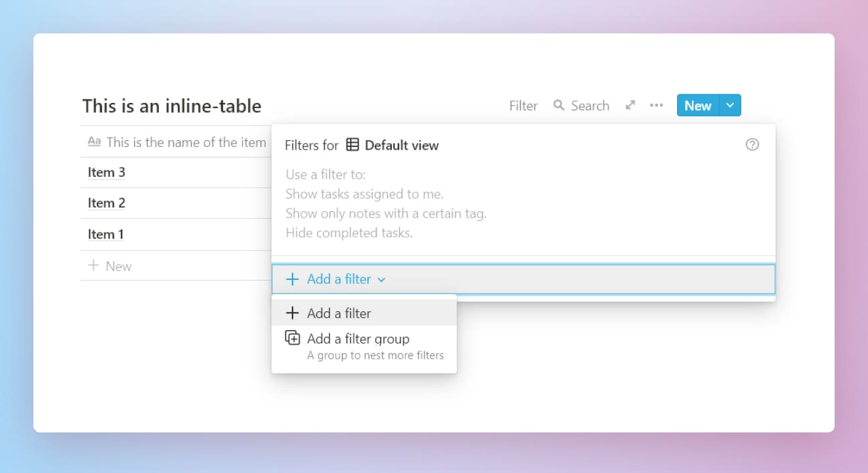
Task: Open the Filter options via the Filter label
Action: click(523, 105)
